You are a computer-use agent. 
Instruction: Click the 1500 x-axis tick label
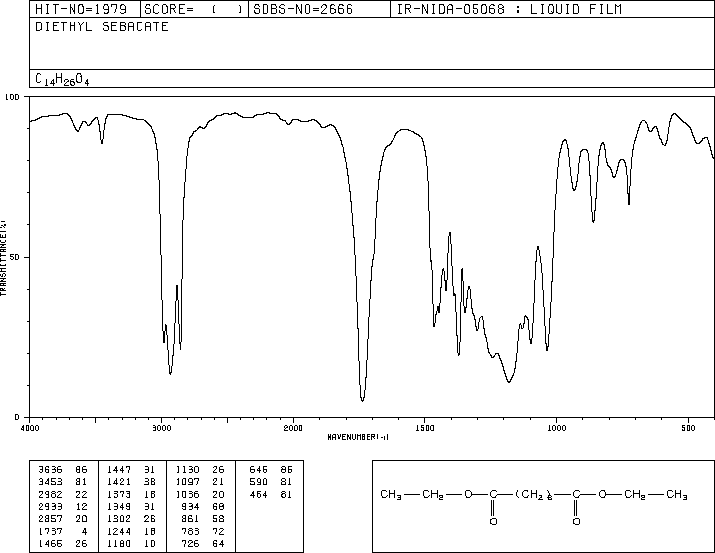pos(425,428)
